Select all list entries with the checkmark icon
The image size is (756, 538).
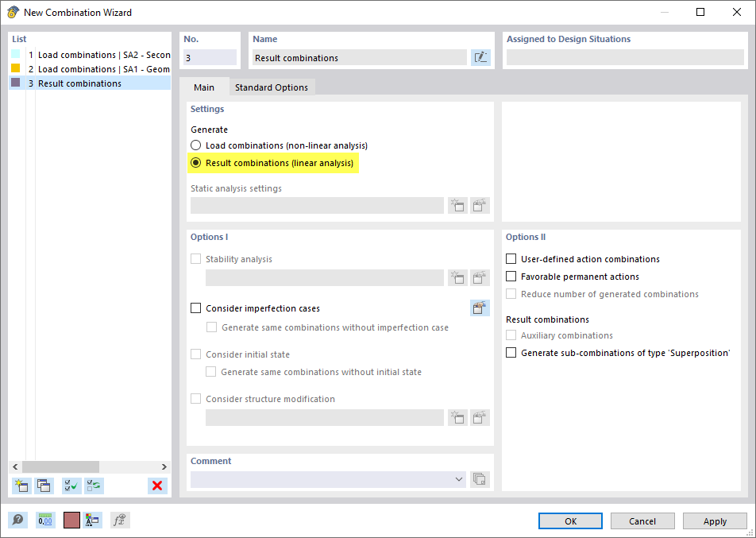point(71,486)
